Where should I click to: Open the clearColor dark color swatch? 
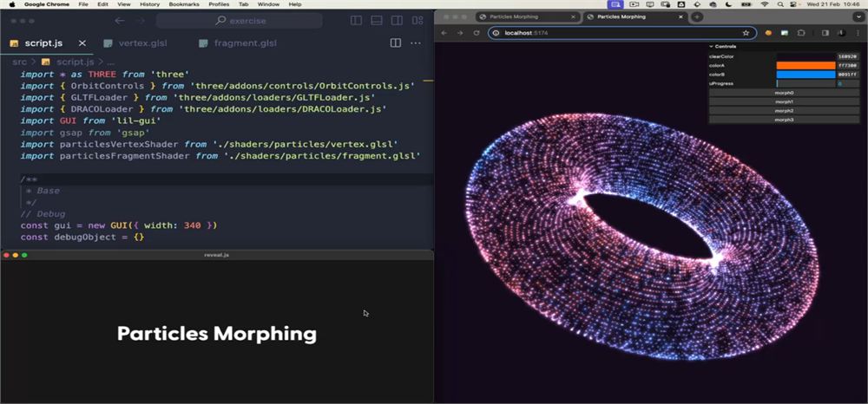806,56
